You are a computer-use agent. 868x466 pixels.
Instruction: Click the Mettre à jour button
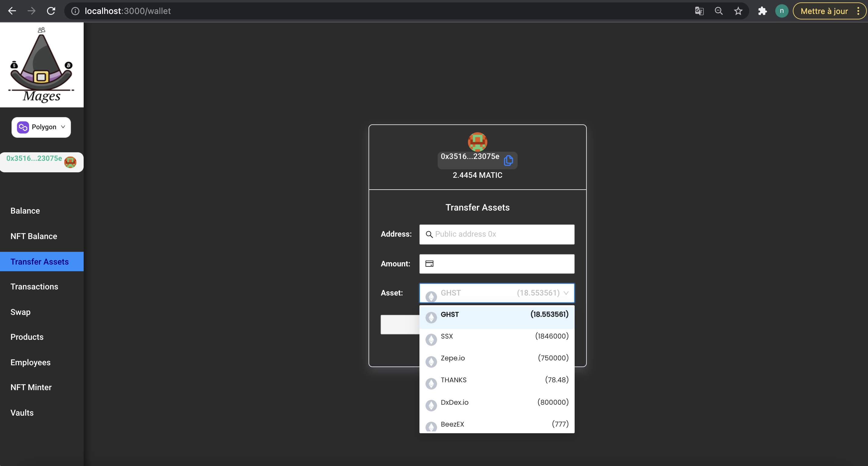824,11
